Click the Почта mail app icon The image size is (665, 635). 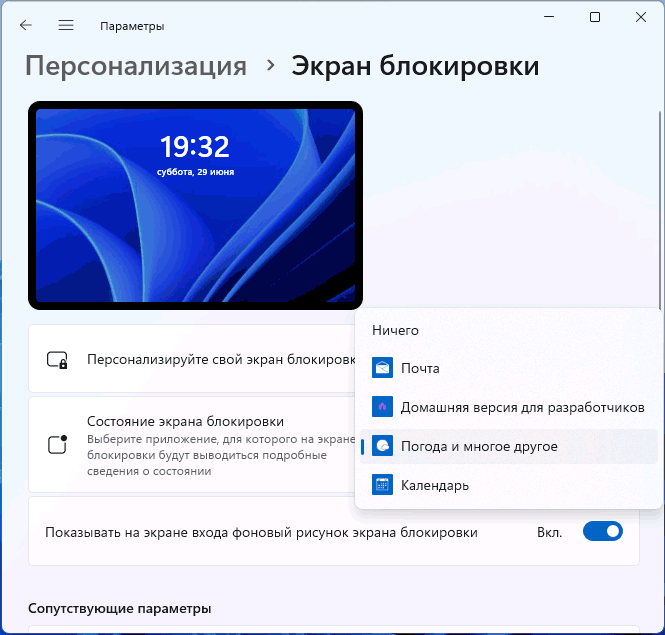point(382,368)
